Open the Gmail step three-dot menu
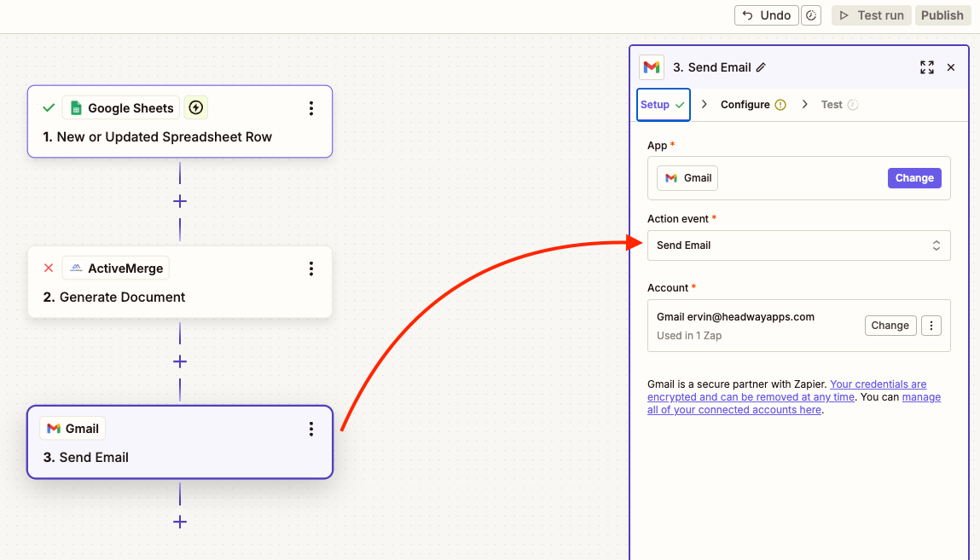This screenshot has width=980, height=560. tap(311, 429)
